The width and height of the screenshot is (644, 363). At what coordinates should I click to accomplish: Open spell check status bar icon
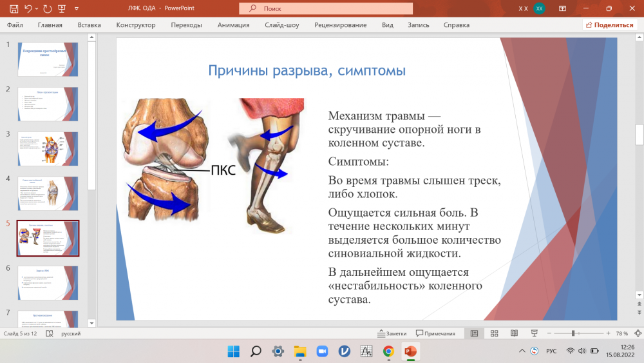tap(50, 333)
